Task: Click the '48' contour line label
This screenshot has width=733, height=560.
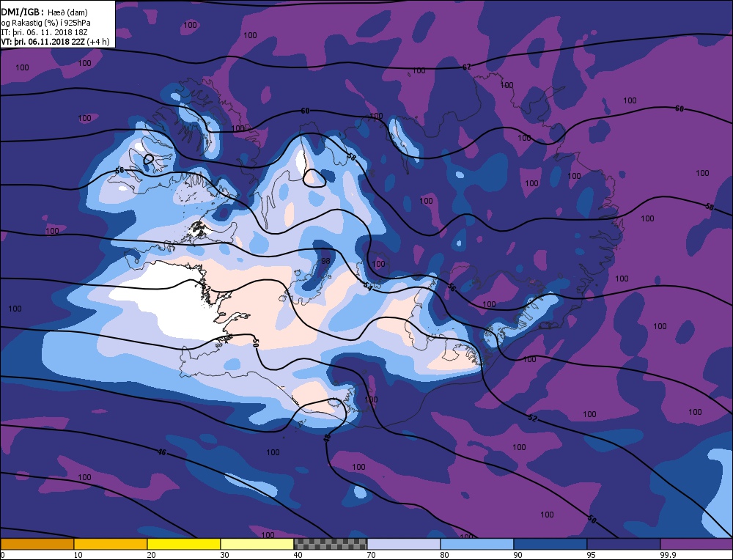Action: point(327,438)
